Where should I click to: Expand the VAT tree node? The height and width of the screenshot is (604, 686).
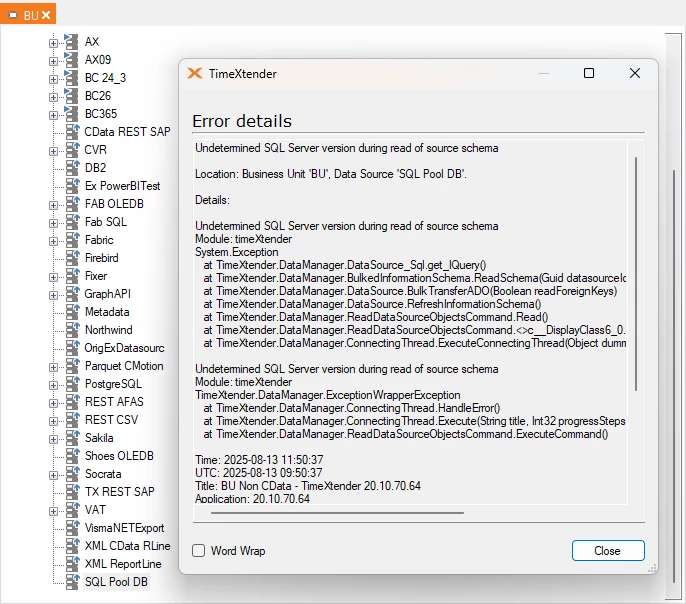pos(53,511)
